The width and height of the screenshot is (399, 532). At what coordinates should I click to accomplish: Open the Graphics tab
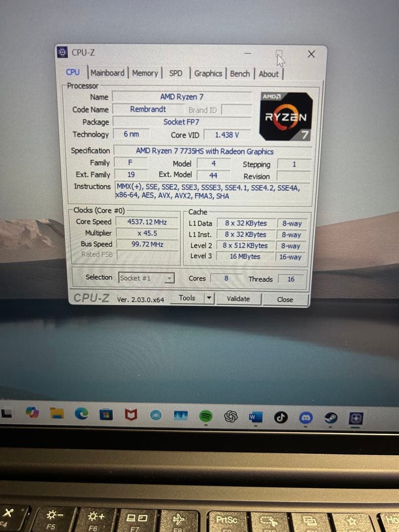208,73
